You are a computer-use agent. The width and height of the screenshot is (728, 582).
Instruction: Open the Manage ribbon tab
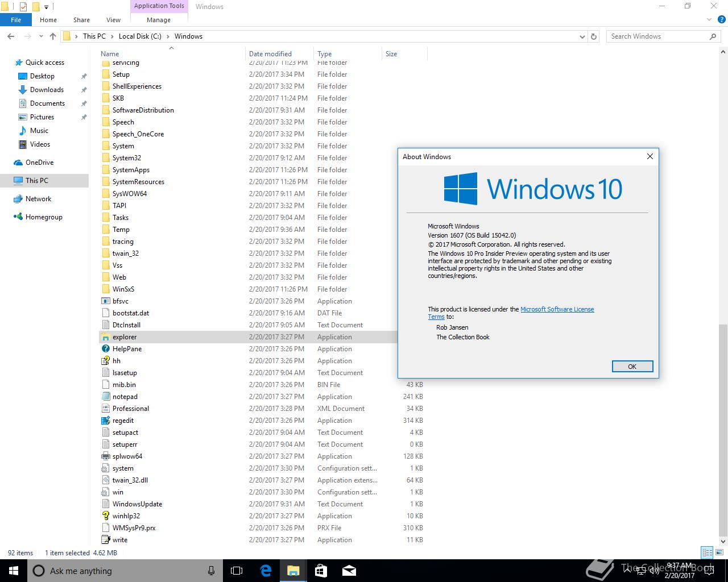[159, 20]
